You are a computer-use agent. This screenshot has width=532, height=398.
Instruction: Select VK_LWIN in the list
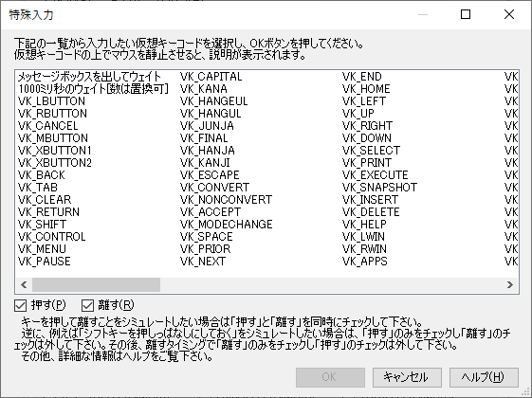click(363, 237)
